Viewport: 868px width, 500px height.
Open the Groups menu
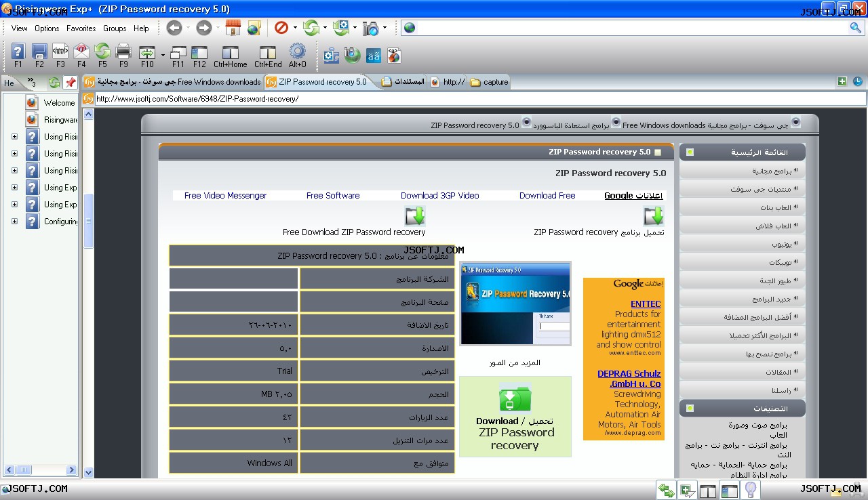pyautogui.click(x=115, y=28)
